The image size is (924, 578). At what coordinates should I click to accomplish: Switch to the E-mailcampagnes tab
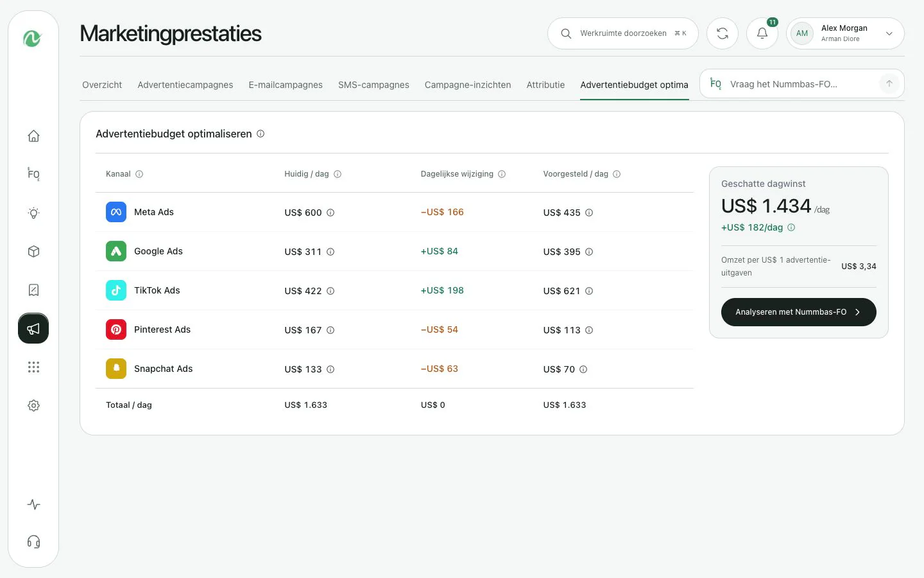286,85
